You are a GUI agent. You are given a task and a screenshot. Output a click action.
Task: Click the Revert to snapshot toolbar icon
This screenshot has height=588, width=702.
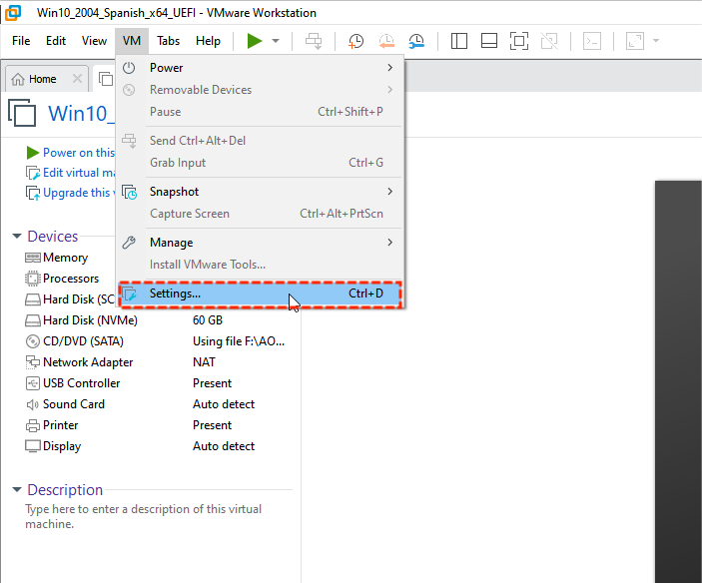[386, 41]
